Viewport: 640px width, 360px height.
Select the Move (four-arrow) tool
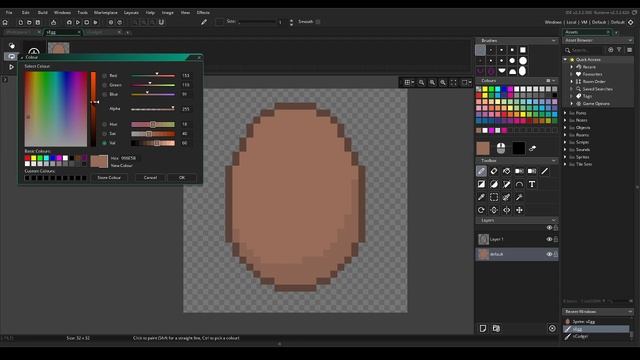[519, 210]
